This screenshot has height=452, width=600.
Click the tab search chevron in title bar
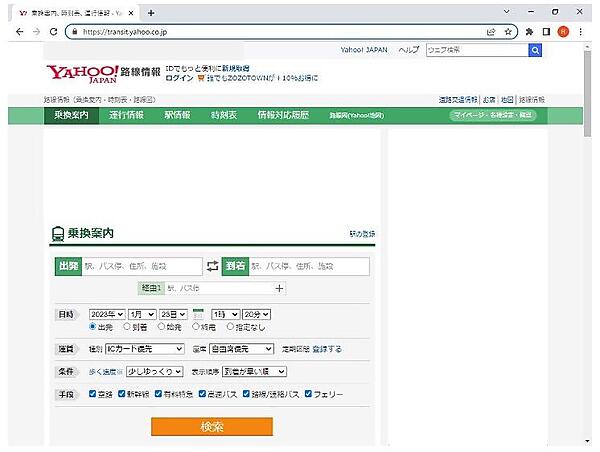tap(507, 12)
